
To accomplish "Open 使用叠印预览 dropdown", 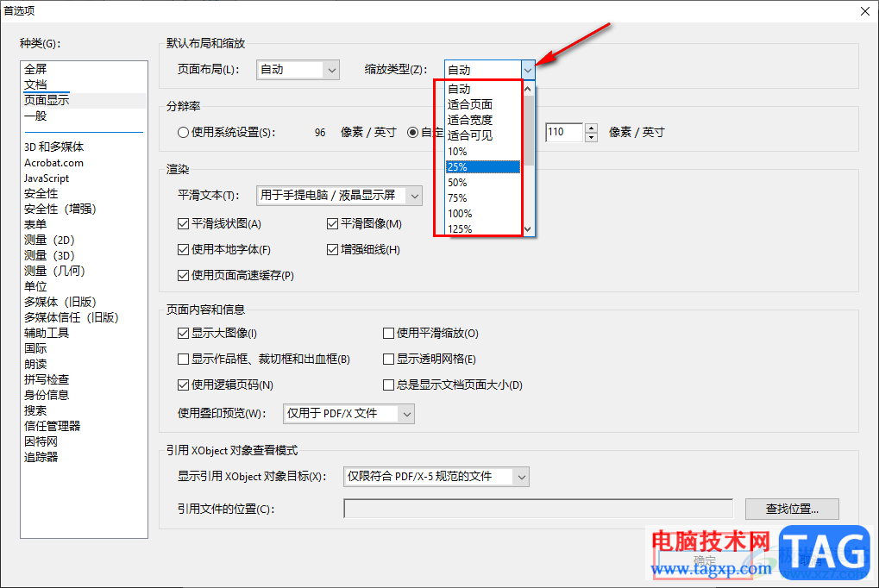I will (x=348, y=414).
